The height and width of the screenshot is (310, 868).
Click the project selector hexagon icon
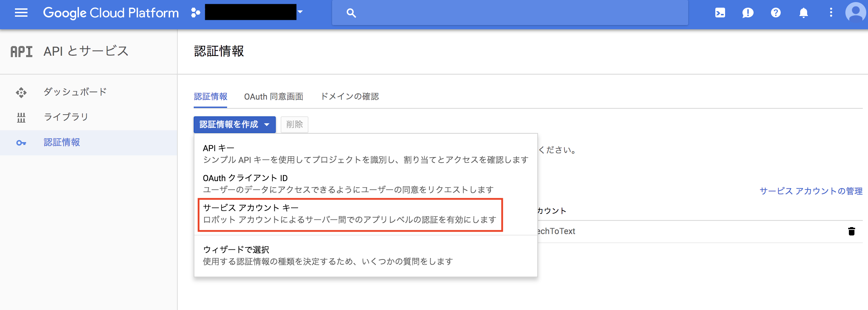coord(196,13)
